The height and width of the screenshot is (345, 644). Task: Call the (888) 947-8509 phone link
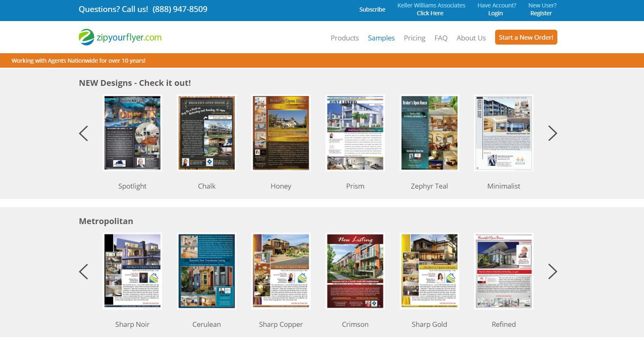point(179,9)
